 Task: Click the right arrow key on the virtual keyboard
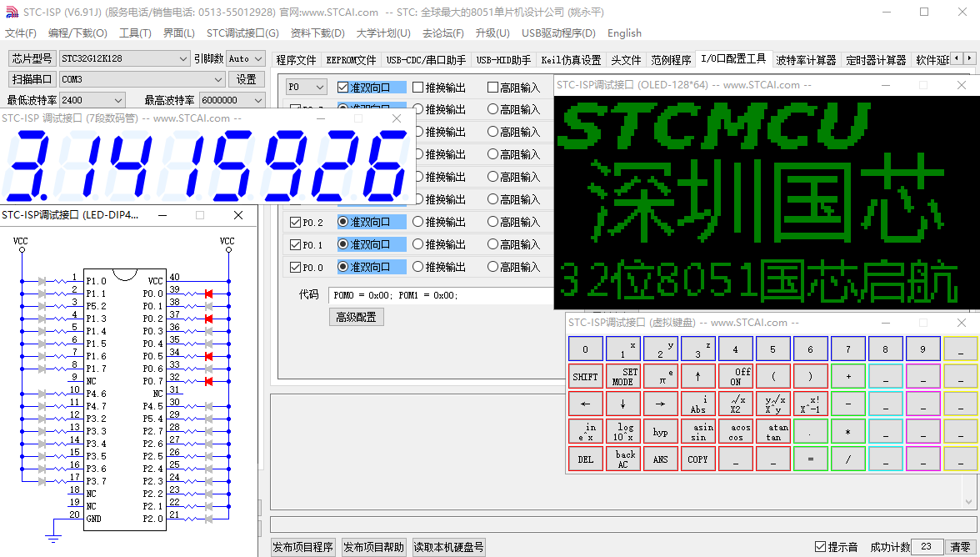click(661, 404)
